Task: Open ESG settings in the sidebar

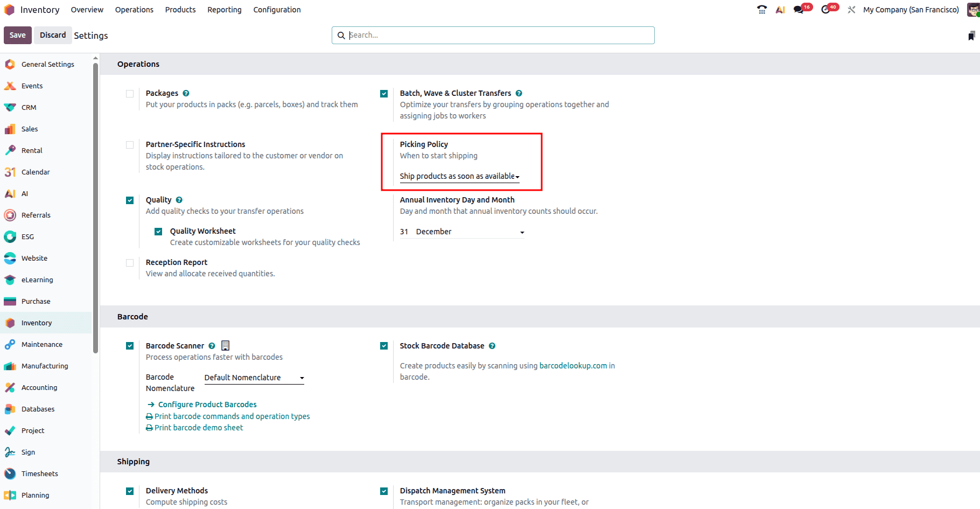Action: pos(46,236)
